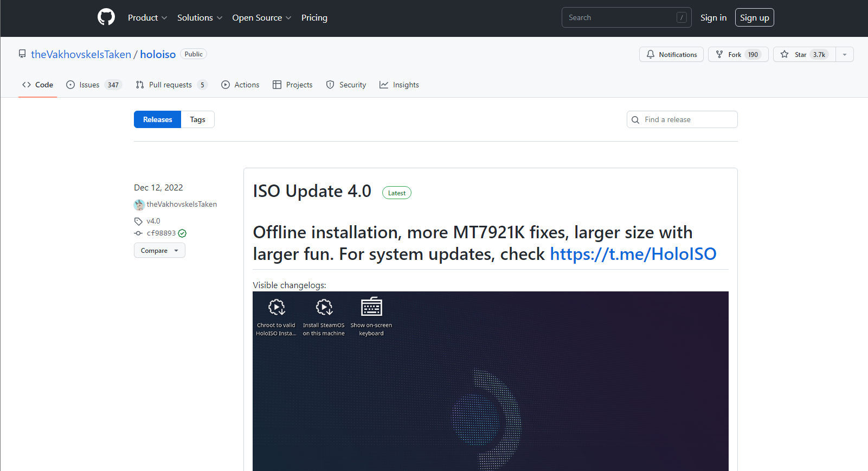
Task: Focus the Find a release field
Action: [x=682, y=119]
